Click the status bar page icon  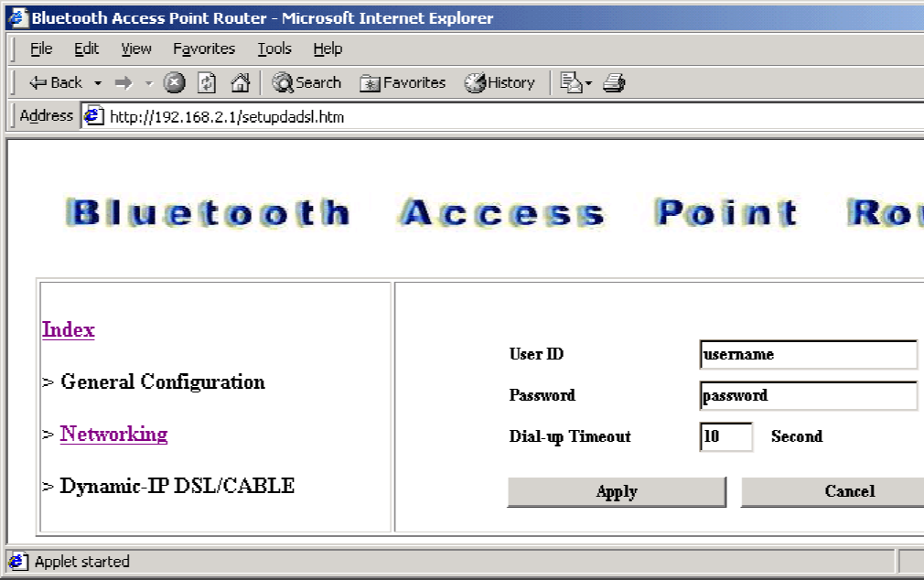coord(17,561)
